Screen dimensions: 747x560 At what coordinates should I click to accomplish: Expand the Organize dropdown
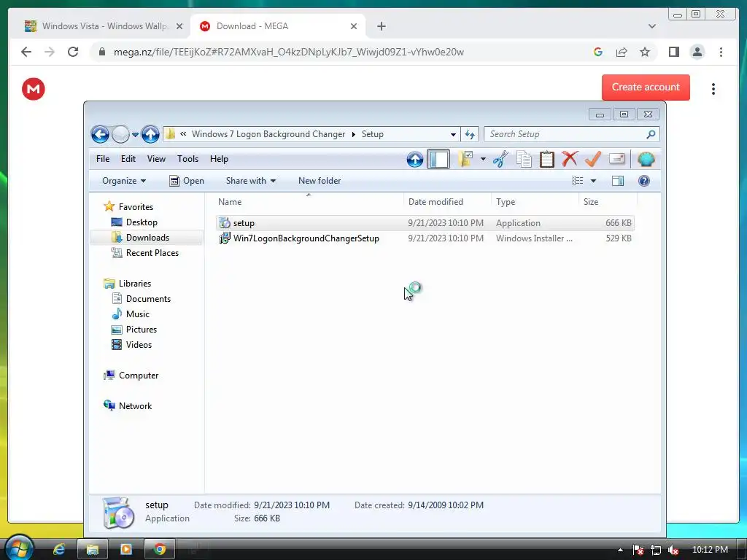(x=124, y=181)
